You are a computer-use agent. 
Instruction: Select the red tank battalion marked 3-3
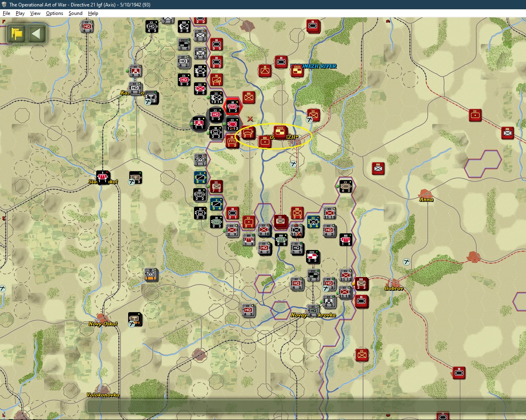point(216,44)
